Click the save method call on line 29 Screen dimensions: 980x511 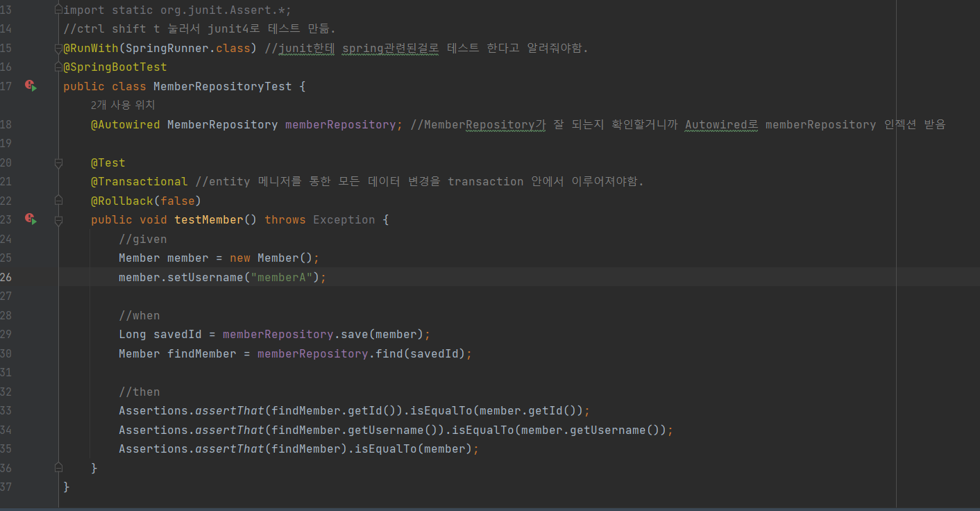click(x=355, y=334)
